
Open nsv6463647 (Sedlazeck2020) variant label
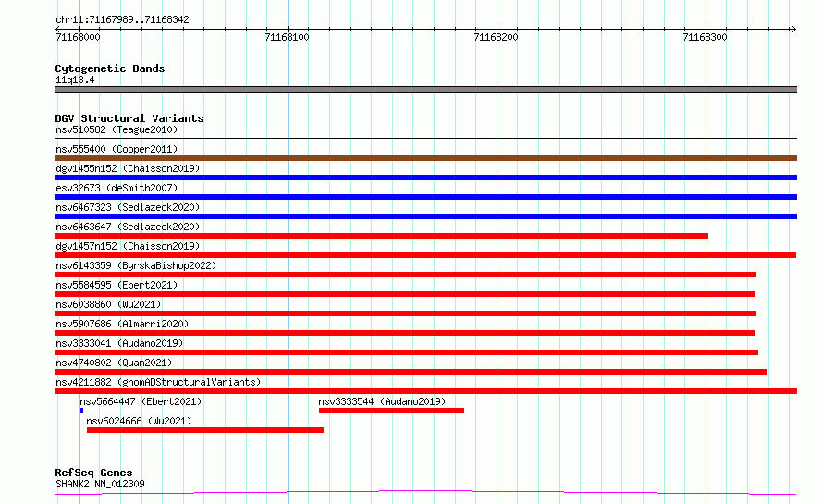click(128, 227)
